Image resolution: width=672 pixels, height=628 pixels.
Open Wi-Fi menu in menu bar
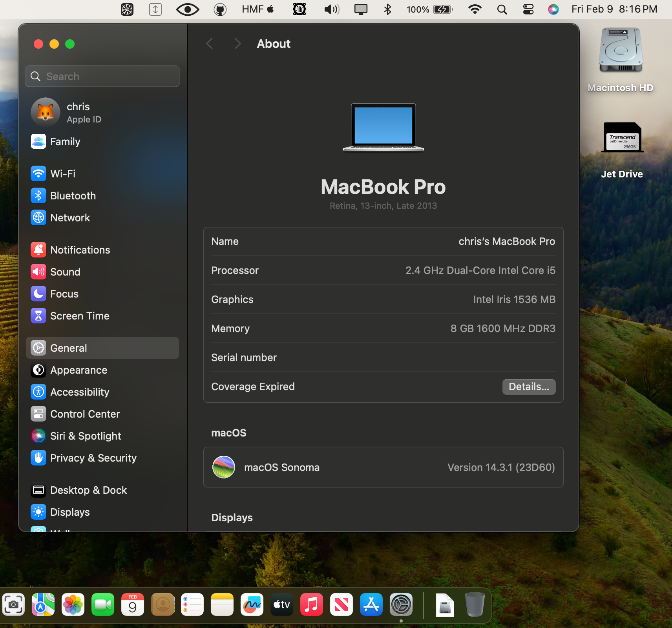tap(475, 9)
